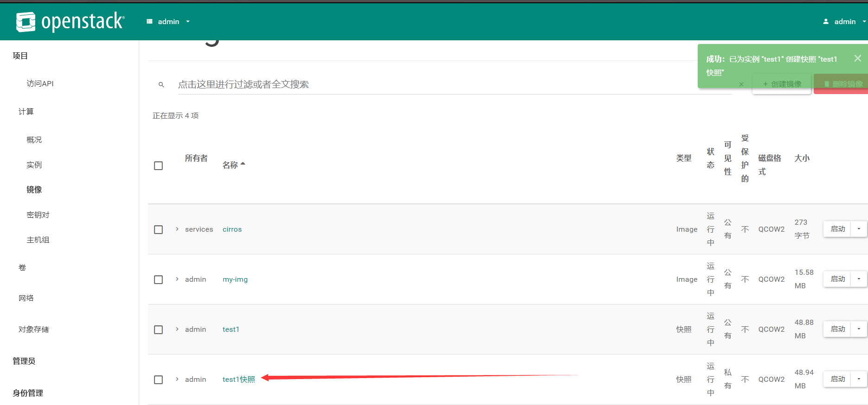This screenshot has width=868, height=405.
Task: Sort by the 大小 column header
Action: coord(802,158)
